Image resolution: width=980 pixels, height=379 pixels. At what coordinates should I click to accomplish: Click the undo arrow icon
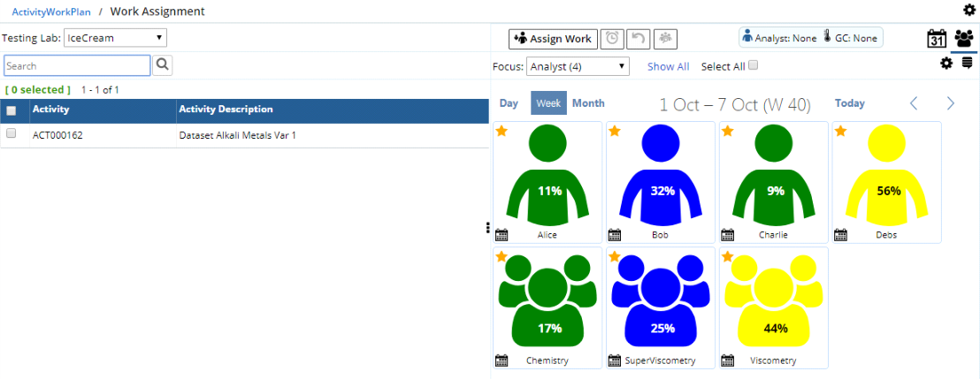(x=638, y=39)
